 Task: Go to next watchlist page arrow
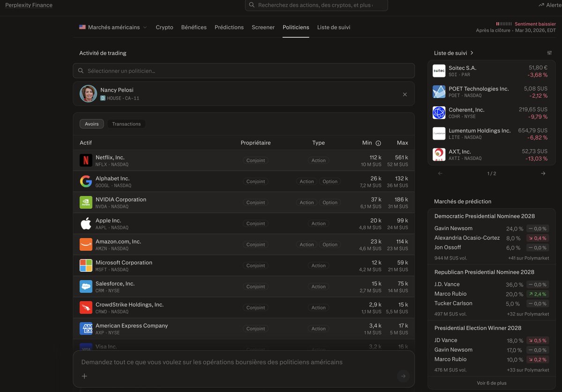coord(543,174)
